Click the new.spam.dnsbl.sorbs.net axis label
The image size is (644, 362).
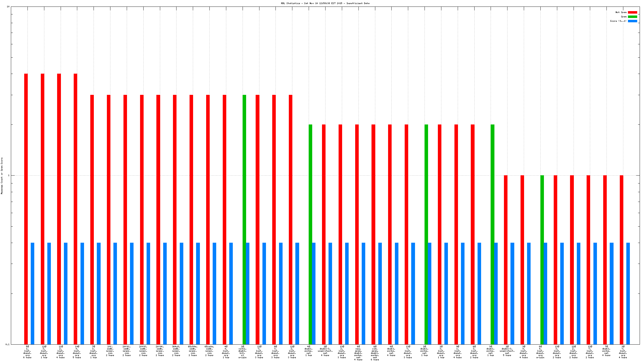tap(358, 353)
